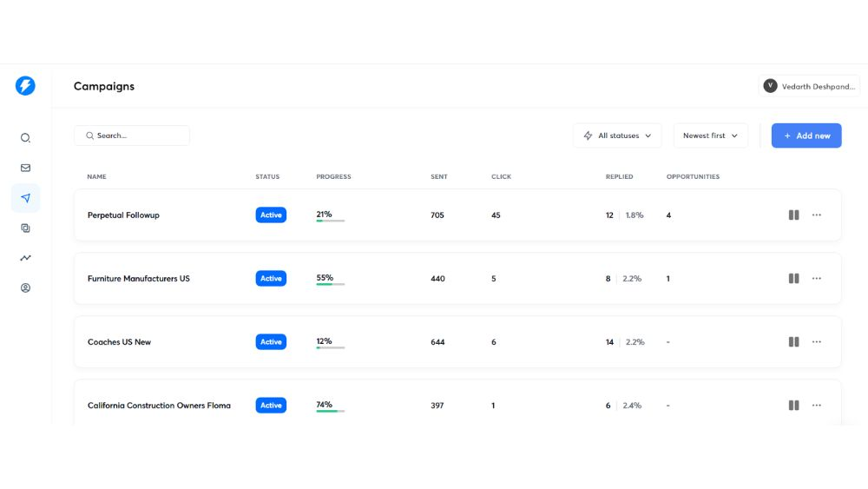This screenshot has height=489, width=868.
Task: Click the lightning bolt app logo
Action: tap(25, 86)
